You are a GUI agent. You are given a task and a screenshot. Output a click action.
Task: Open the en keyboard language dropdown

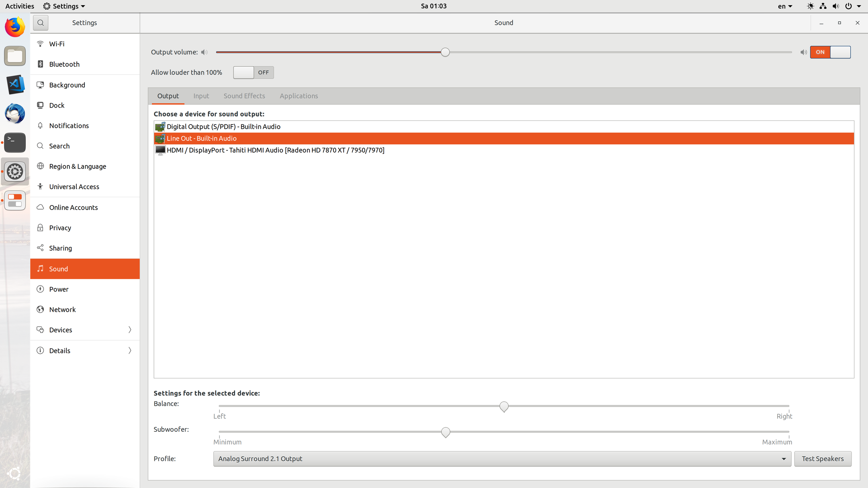(784, 6)
